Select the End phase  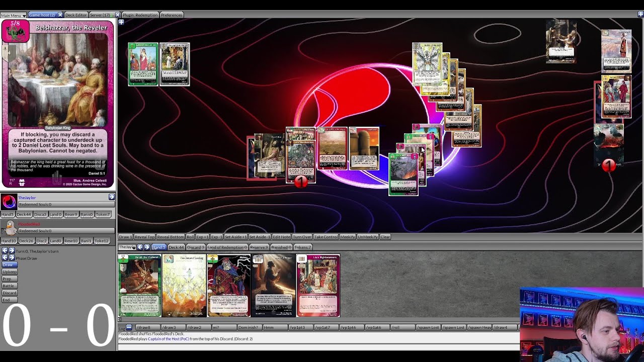tap(9, 300)
